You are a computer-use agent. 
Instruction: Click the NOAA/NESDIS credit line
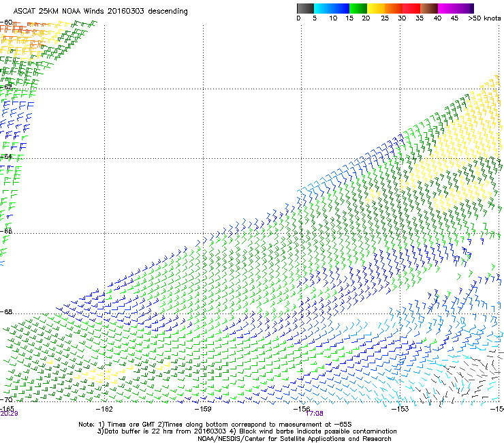click(294, 439)
